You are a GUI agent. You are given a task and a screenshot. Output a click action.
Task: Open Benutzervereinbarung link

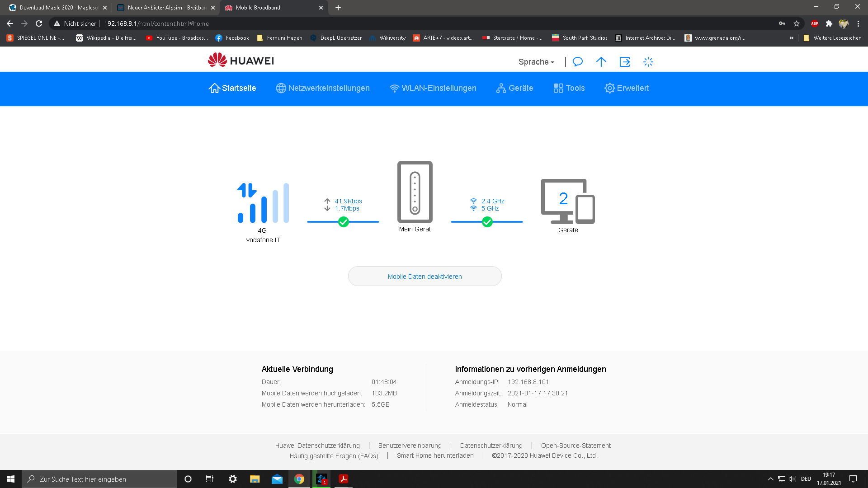[x=410, y=446]
